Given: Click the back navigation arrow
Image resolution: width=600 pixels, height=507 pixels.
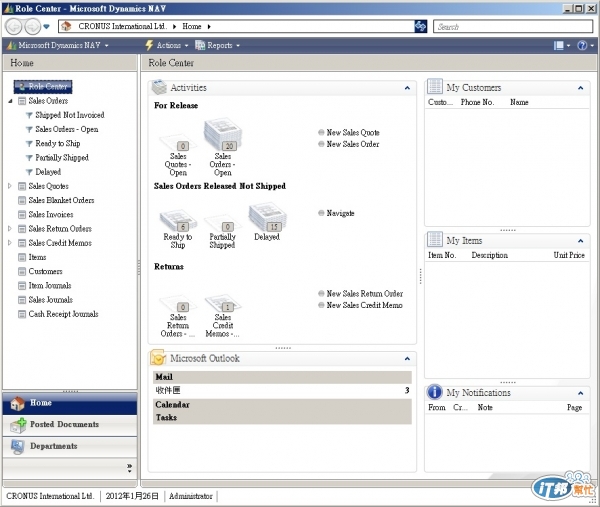Looking at the screenshot, I should click(14, 27).
